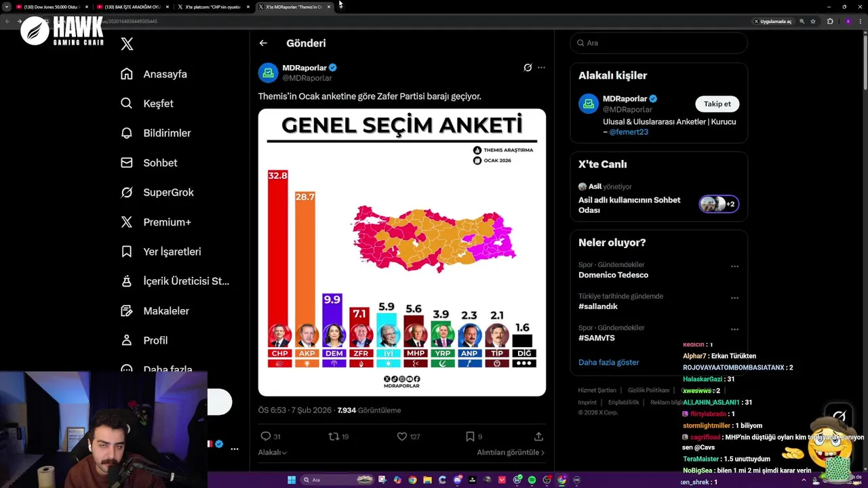The image size is (868, 488).
Task: Reply to the post via comment icon
Action: 266,436
